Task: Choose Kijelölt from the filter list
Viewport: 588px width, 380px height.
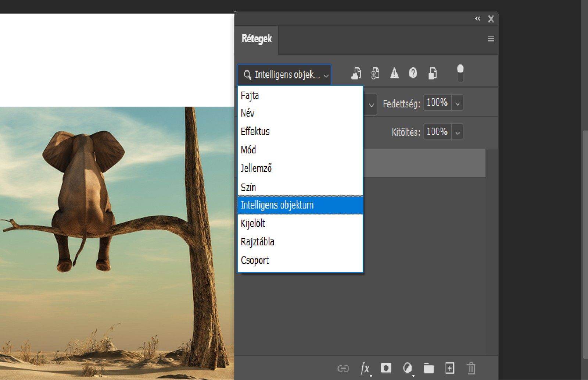Action: click(x=300, y=223)
